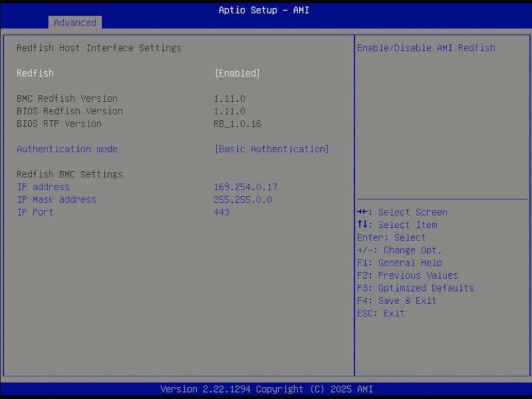Expand the Basic Authentication option list
Screen dimensions: 532x399
coord(272,149)
